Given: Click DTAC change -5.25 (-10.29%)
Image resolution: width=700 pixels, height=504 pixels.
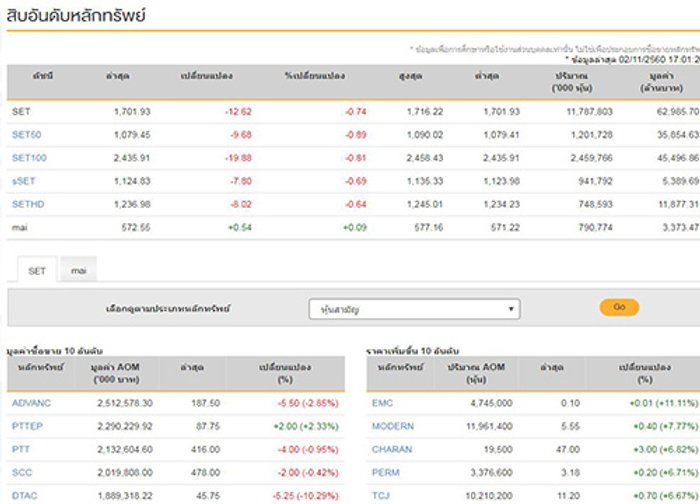Looking at the screenshot, I should pyautogui.click(x=305, y=496).
